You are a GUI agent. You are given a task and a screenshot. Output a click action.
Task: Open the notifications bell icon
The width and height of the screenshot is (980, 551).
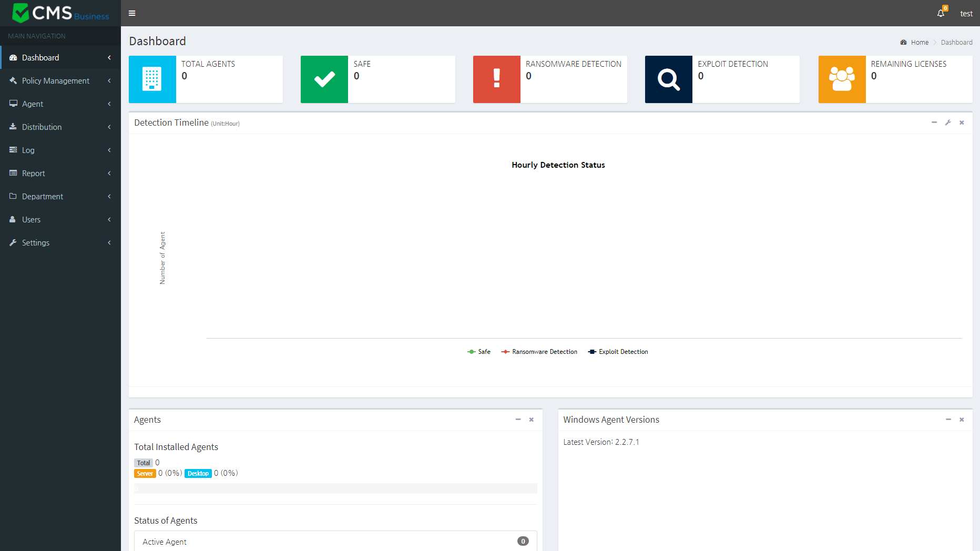(941, 13)
